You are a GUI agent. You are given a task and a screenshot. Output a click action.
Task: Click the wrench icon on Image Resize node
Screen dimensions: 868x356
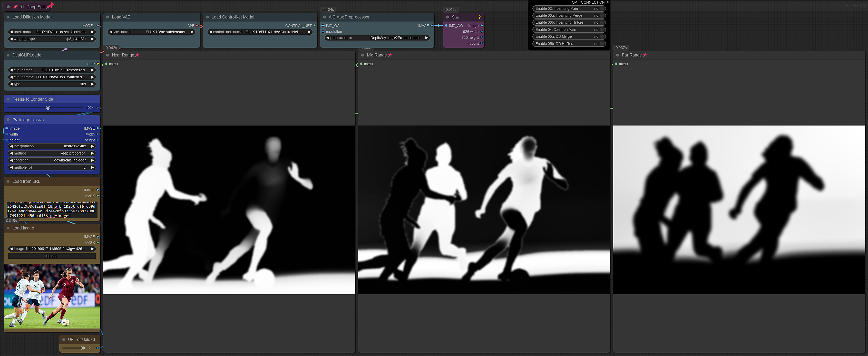15,120
